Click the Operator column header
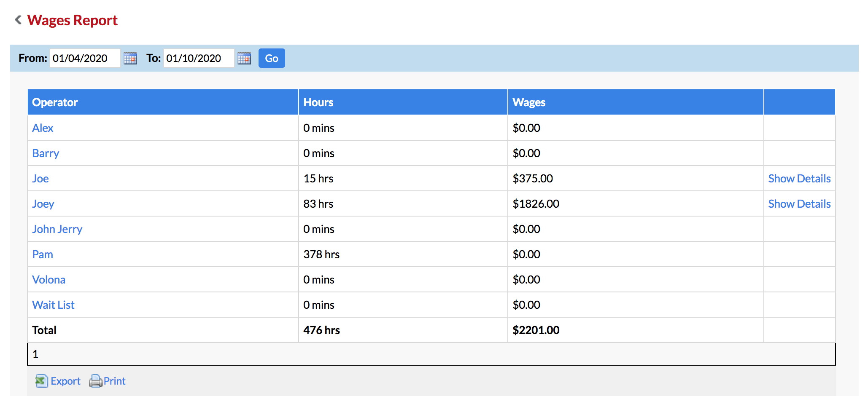Image resolution: width=868 pixels, height=396 pixels. pyautogui.click(x=163, y=102)
